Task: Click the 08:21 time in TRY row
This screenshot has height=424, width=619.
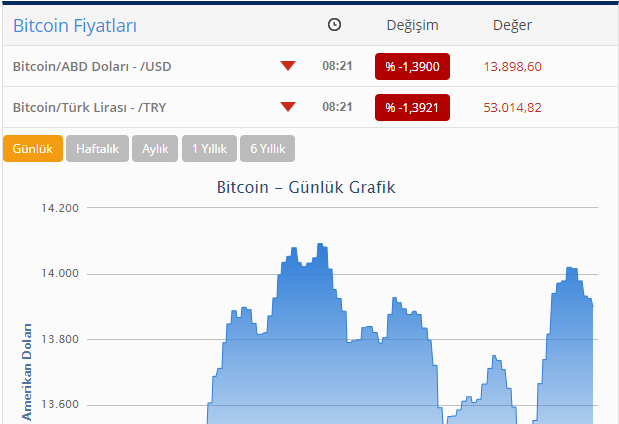Action: 337,107
